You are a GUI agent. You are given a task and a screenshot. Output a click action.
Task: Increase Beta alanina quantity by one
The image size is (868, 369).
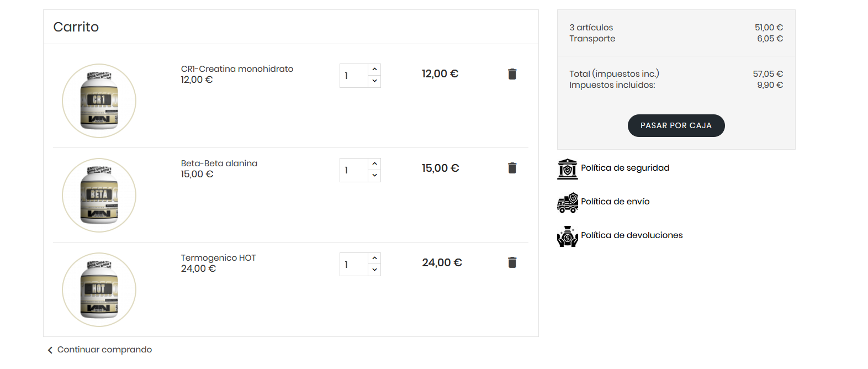(x=374, y=164)
